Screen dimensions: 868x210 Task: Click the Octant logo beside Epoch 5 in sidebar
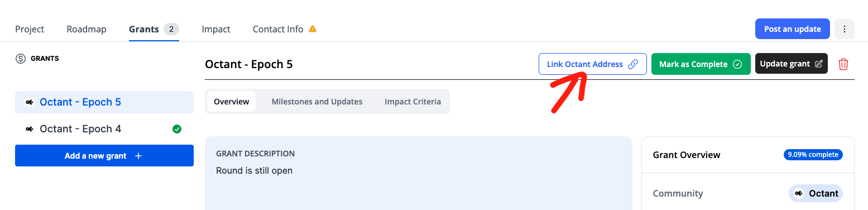pos(29,102)
